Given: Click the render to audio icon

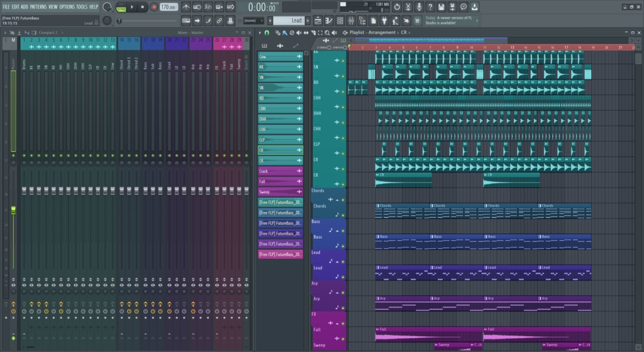Looking at the screenshot, I should click(452, 7).
